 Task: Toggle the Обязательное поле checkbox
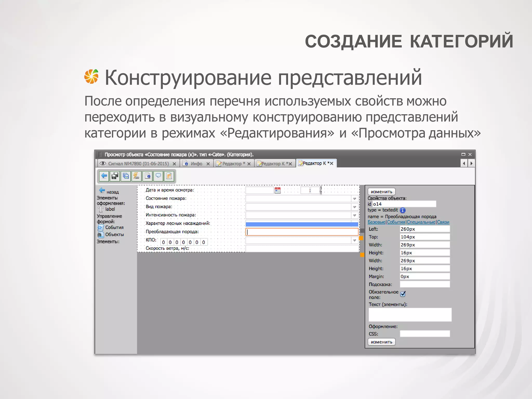point(403,294)
